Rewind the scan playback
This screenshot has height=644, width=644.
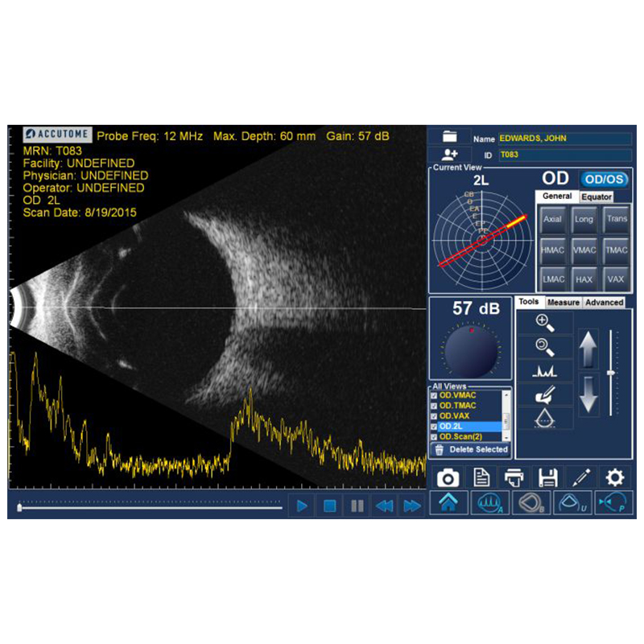point(385,506)
